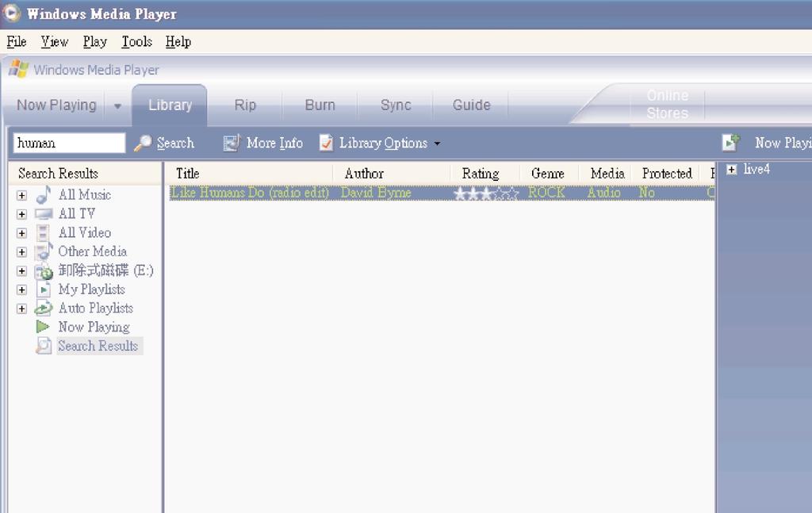Sort by the Title column header

[x=187, y=174]
